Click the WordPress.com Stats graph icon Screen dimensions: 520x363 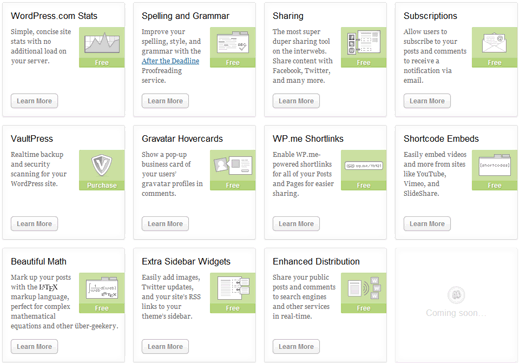pos(102,43)
